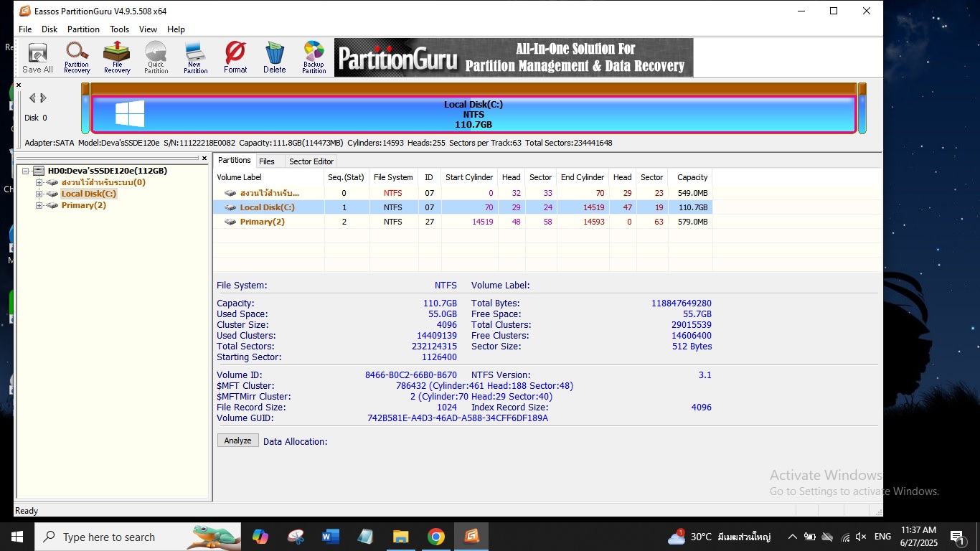Click the PartitionGuru taskbar icon

click(x=471, y=537)
